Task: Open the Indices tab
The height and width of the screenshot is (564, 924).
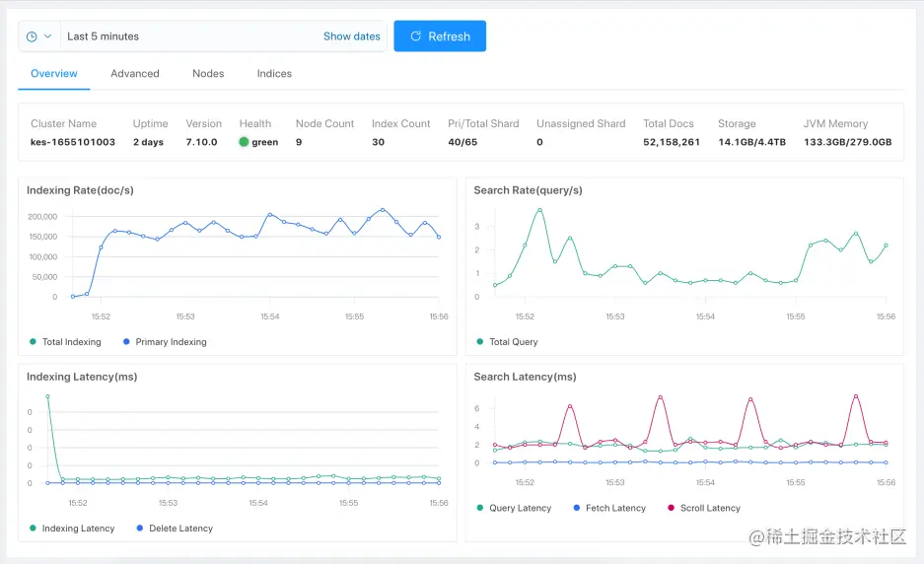Action: click(274, 74)
